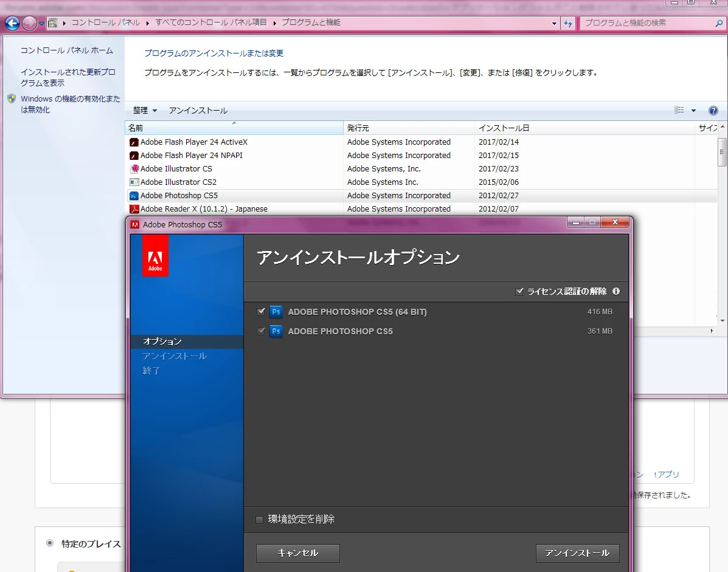
Task: Click Ps icon of 361 MB Photoshop CS5
Action: click(276, 331)
